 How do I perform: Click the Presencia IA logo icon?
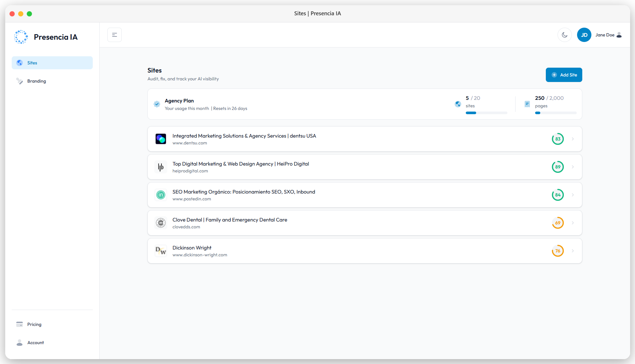pyautogui.click(x=21, y=37)
